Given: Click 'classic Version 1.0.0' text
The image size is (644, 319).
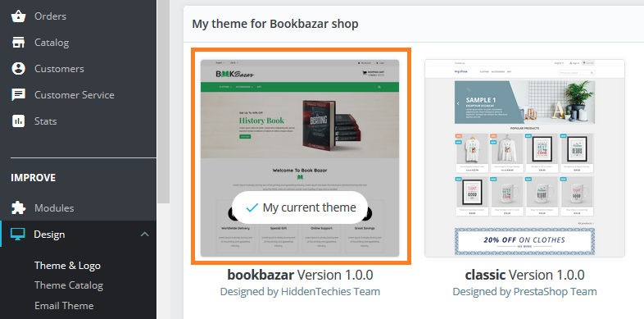Looking at the screenshot, I should (524, 275).
